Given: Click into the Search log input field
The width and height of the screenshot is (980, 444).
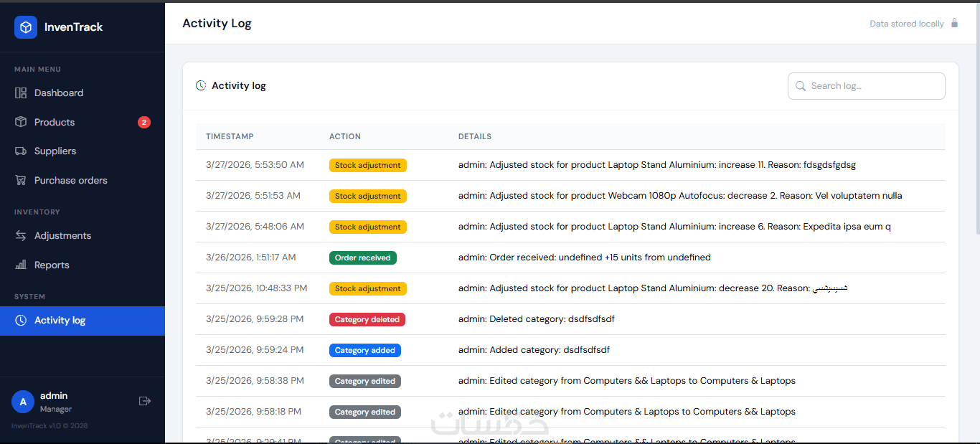Looking at the screenshot, I should click(867, 86).
